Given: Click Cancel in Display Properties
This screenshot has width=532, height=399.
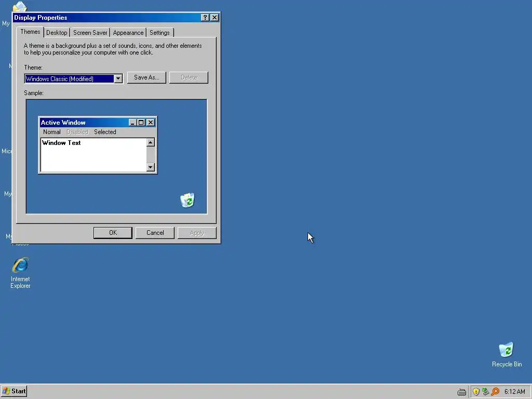Looking at the screenshot, I should click(x=155, y=233).
